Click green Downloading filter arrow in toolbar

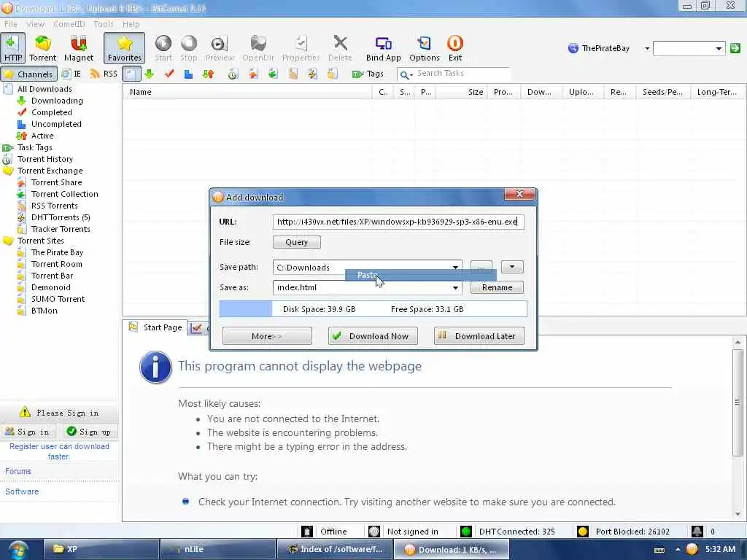[x=149, y=74]
